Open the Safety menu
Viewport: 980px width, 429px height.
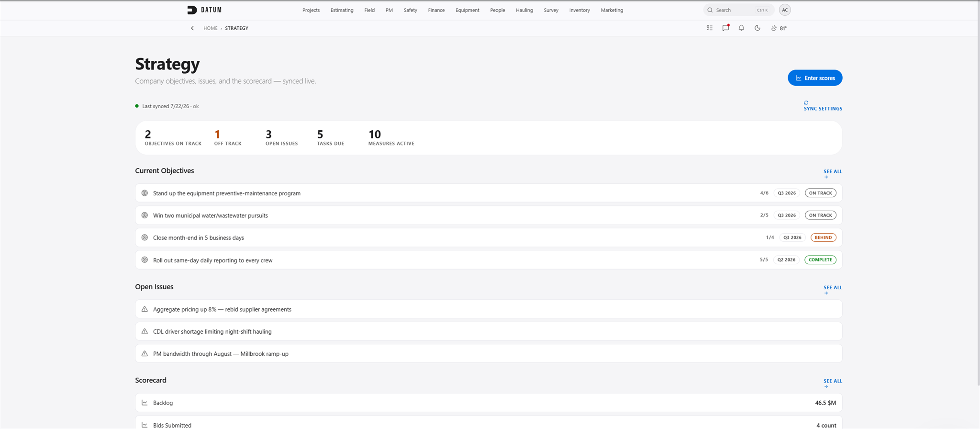[x=411, y=10]
